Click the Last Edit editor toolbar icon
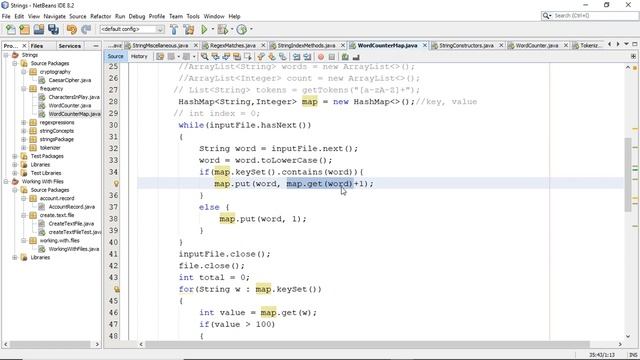 point(160,57)
